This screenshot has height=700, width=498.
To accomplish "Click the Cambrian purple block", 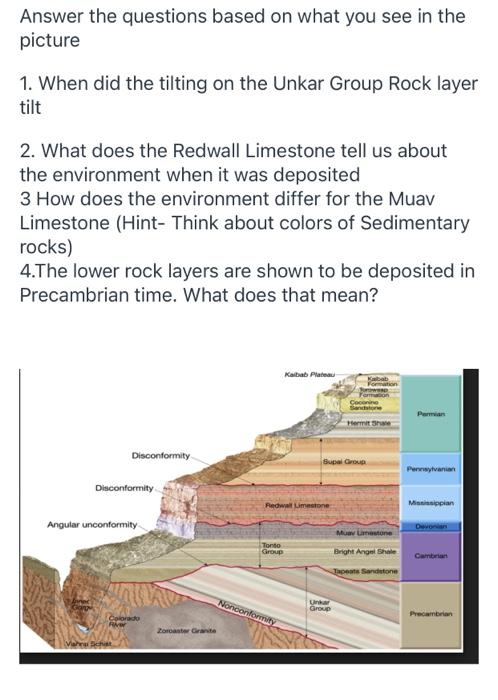I will pos(431,556).
